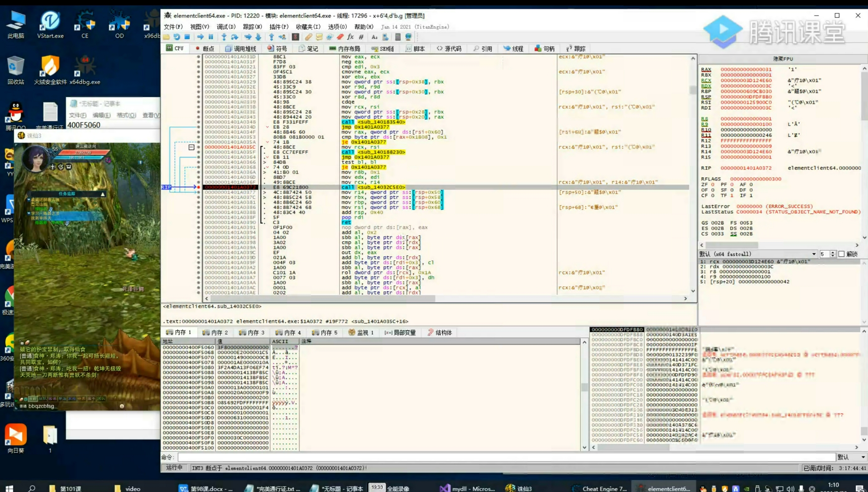Viewport: 868px width, 492px height.
Task: Open the 默认 dropdown beside command bar
Action: 850,457
